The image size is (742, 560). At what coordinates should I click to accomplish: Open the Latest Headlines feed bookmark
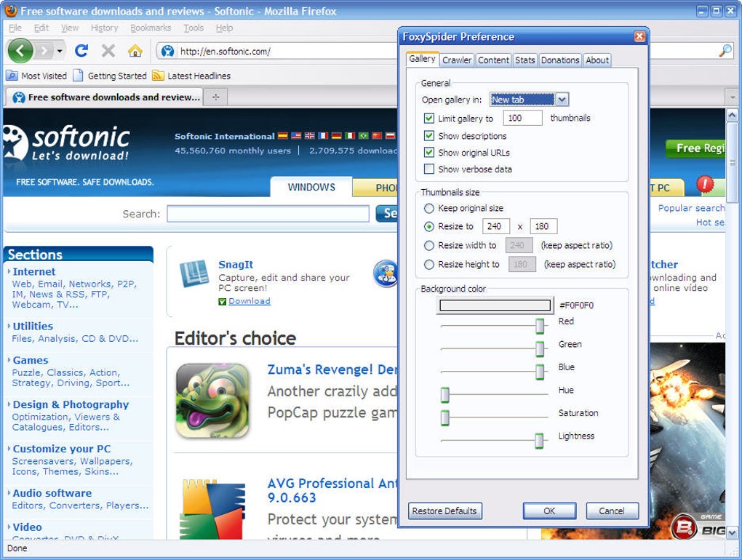(191, 76)
